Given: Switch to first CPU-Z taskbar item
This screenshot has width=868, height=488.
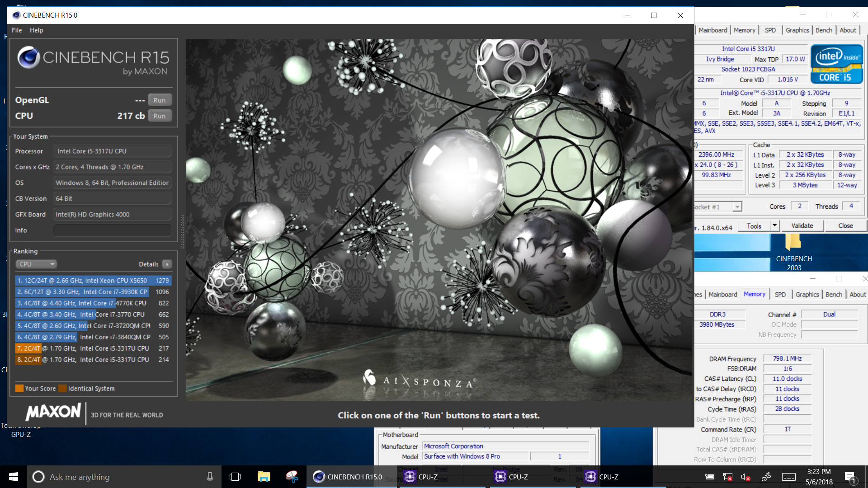Looking at the screenshot, I should click(442, 477).
